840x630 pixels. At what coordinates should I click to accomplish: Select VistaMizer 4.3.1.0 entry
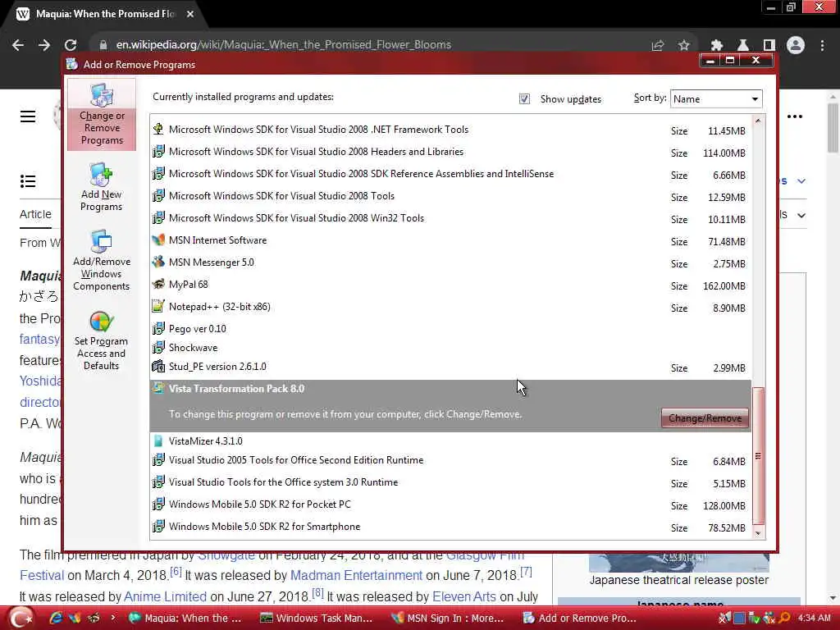(450, 441)
